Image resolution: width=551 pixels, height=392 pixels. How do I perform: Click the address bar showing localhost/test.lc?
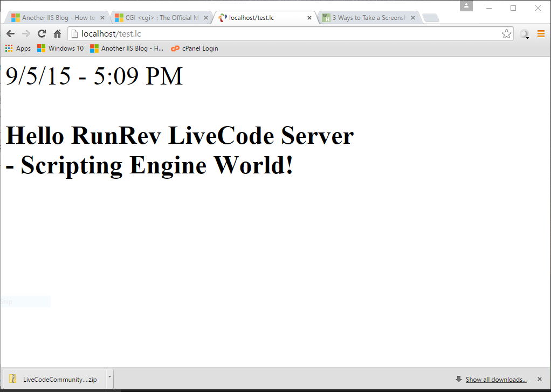click(x=286, y=34)
